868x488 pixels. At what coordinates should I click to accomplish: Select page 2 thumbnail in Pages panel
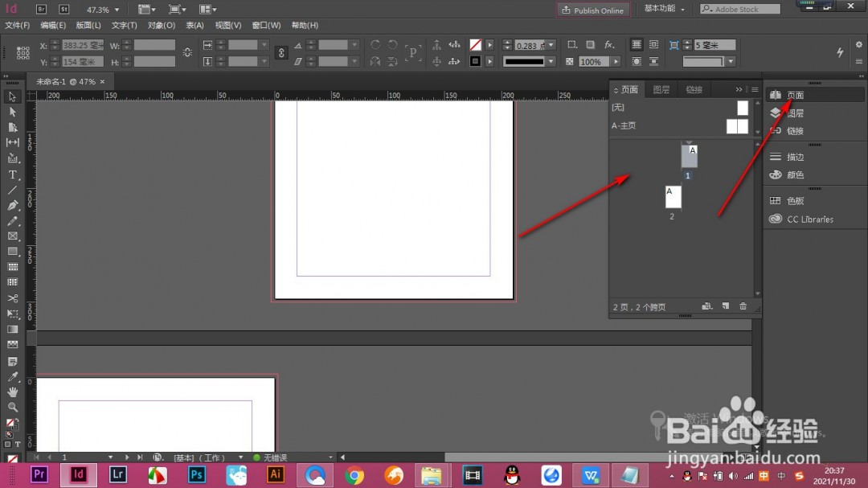(673, 197)
